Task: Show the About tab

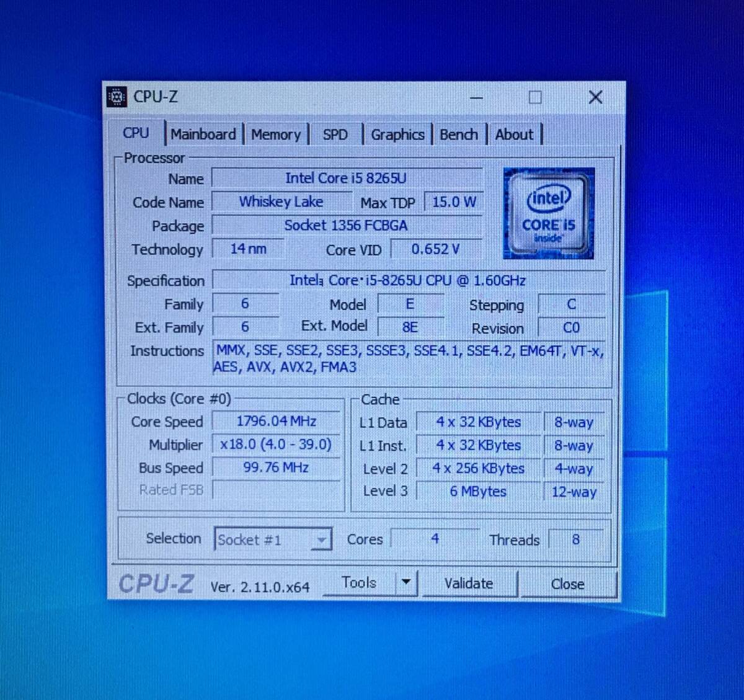Action: [x=514, y=134]
